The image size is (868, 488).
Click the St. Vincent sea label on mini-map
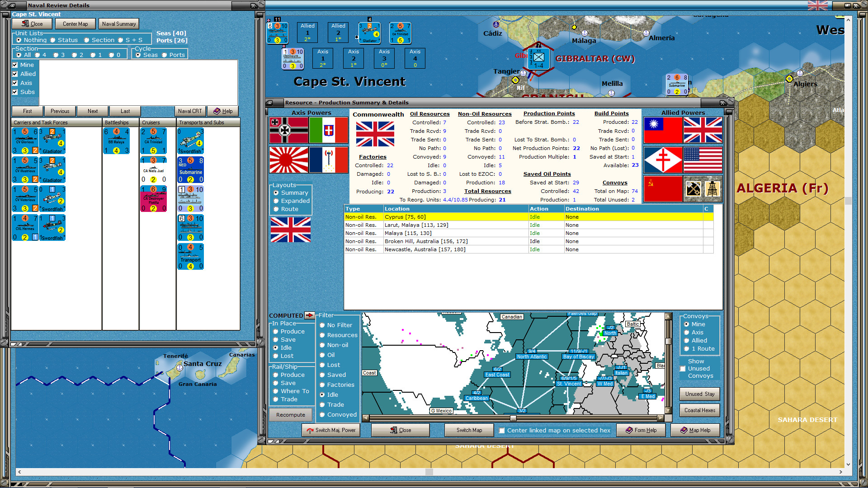click(x=569, y=384)
